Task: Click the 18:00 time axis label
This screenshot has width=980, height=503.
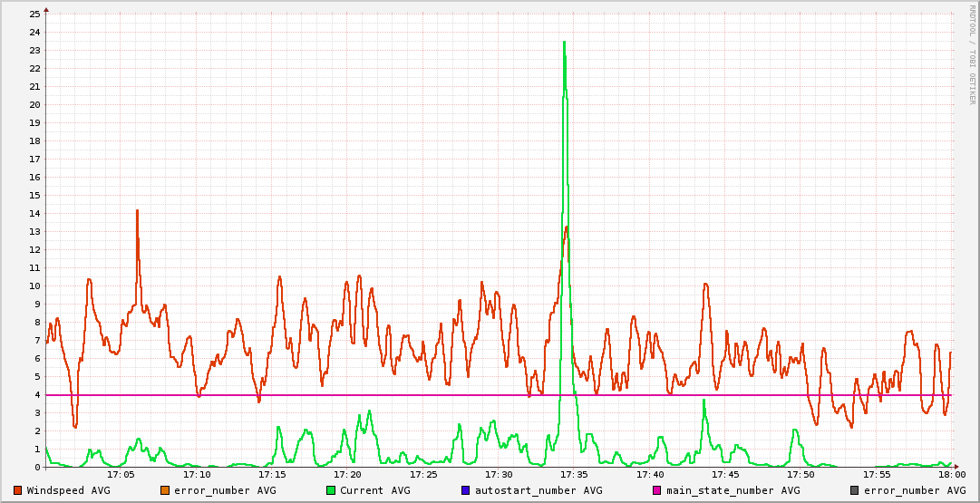Action: (x=951, y=474)
